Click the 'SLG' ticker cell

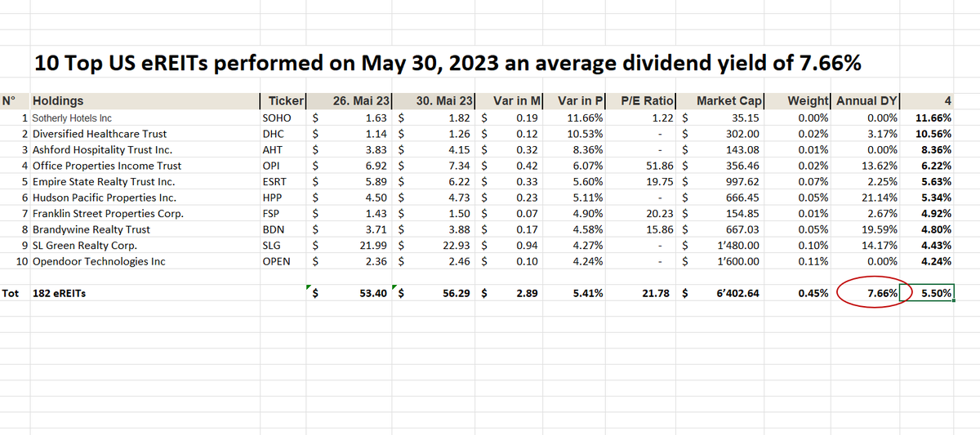point(282,245)
